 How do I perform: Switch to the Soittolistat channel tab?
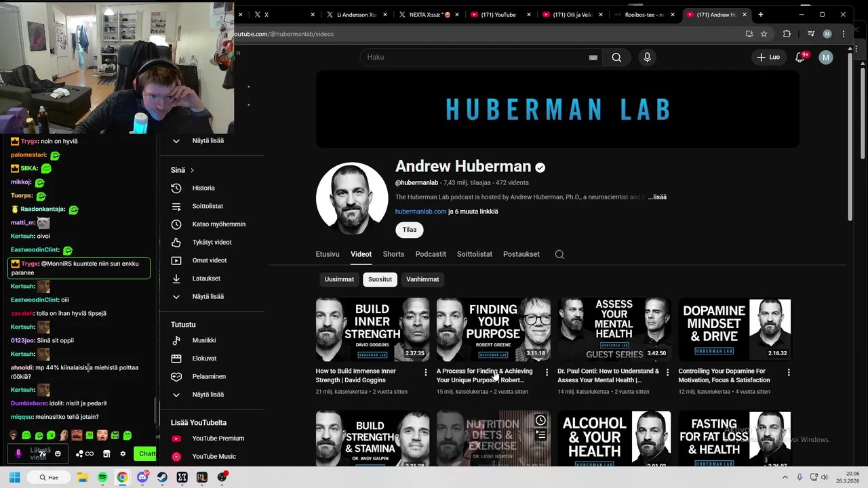[x=475, y=254]
